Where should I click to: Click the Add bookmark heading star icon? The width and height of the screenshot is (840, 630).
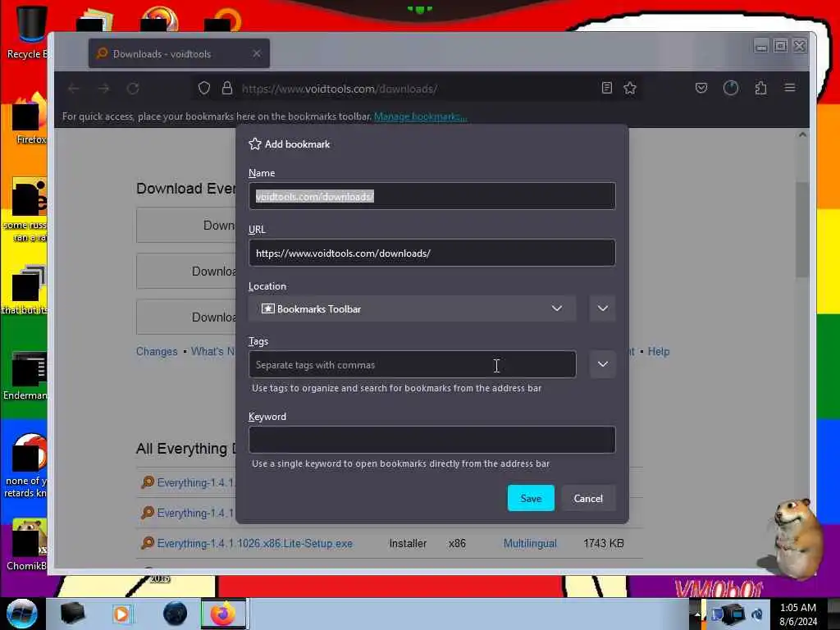(255, 144)
